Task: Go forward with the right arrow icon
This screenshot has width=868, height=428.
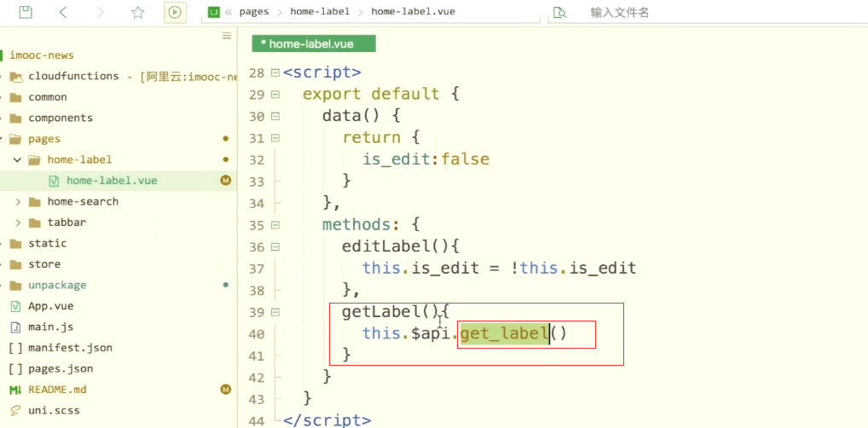Action: pyautogui.click(x=101, y=12)
